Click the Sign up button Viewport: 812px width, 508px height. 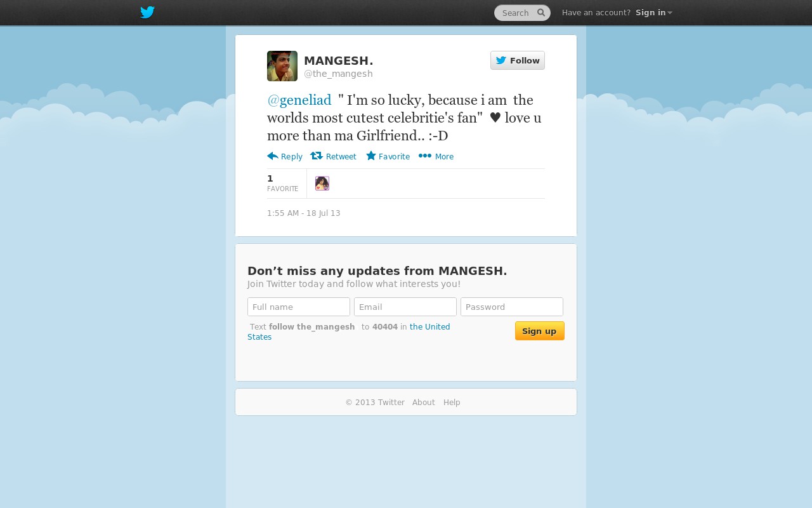540,331
